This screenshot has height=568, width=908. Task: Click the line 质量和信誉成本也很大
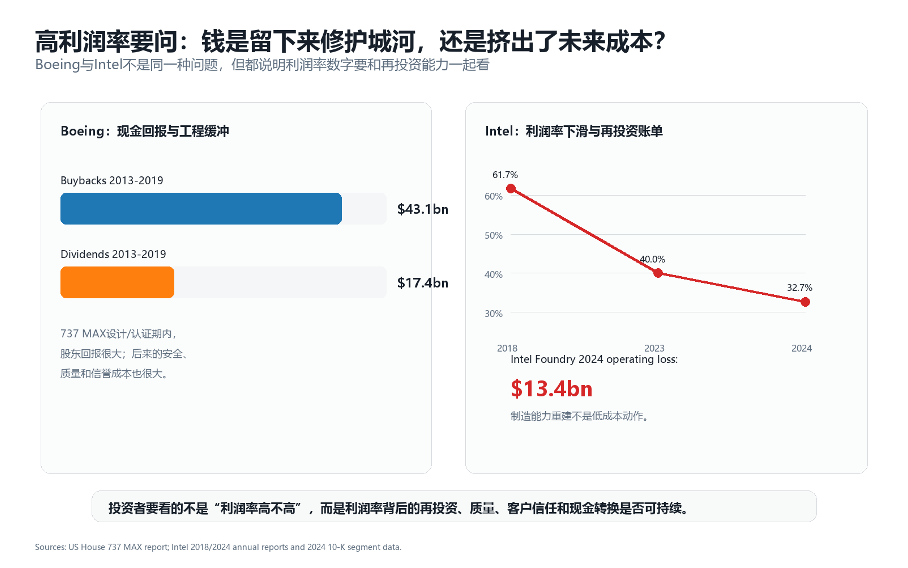[114, 373]
